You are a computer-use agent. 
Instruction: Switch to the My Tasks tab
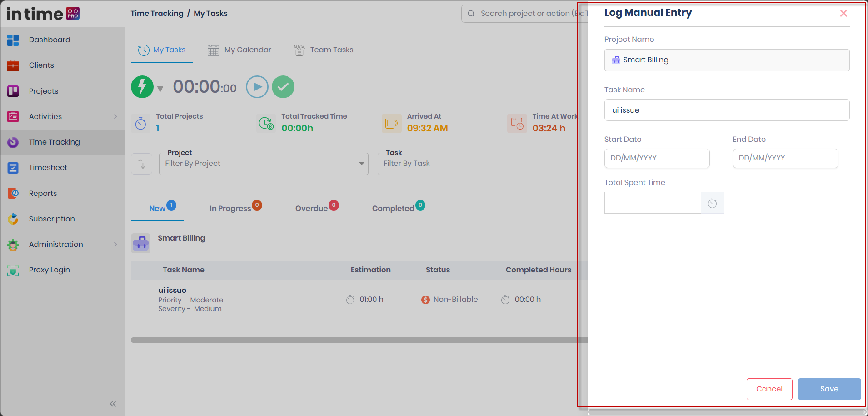pyautogui.click(x=162, y=50)
